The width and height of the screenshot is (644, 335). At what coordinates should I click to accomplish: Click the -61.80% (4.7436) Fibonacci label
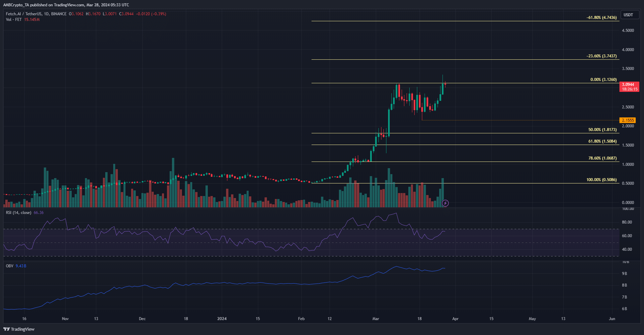click(602, 18)
